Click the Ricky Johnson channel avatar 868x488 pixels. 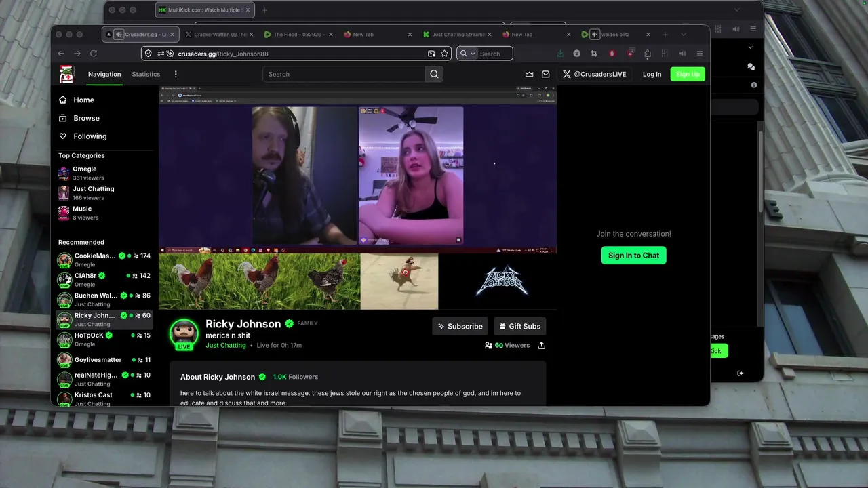184,333
